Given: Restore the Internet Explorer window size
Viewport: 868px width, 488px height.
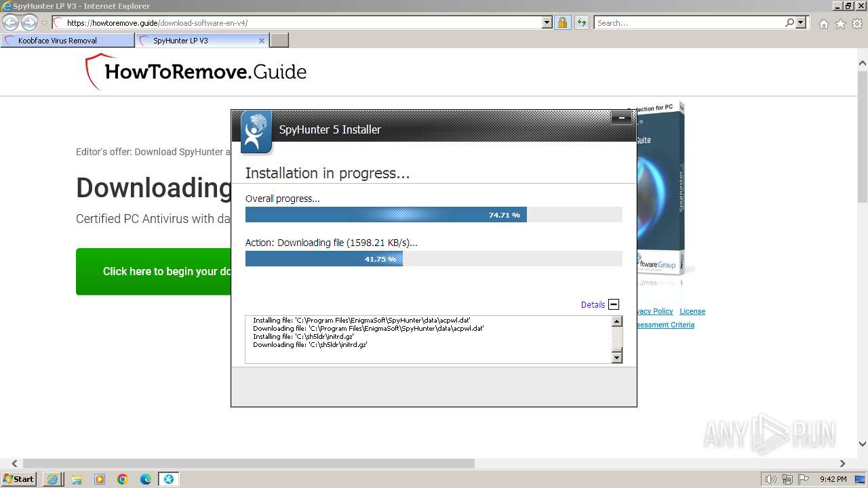Looking at the screenshot, I should pos(848,5).
